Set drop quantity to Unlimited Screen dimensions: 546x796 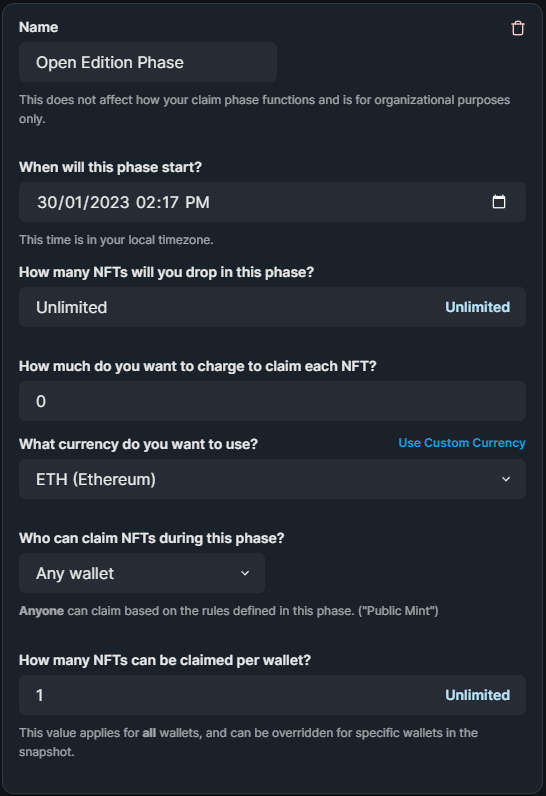tap(477, 307)
